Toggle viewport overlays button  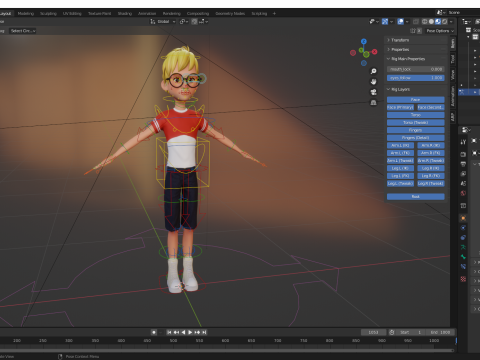tap(401, 22)
